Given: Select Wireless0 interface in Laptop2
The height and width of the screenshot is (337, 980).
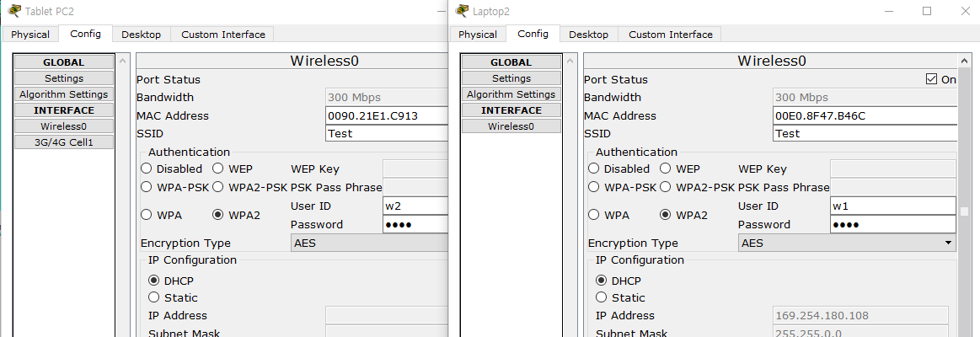Looking at the screenshot, I should point(511,126).
